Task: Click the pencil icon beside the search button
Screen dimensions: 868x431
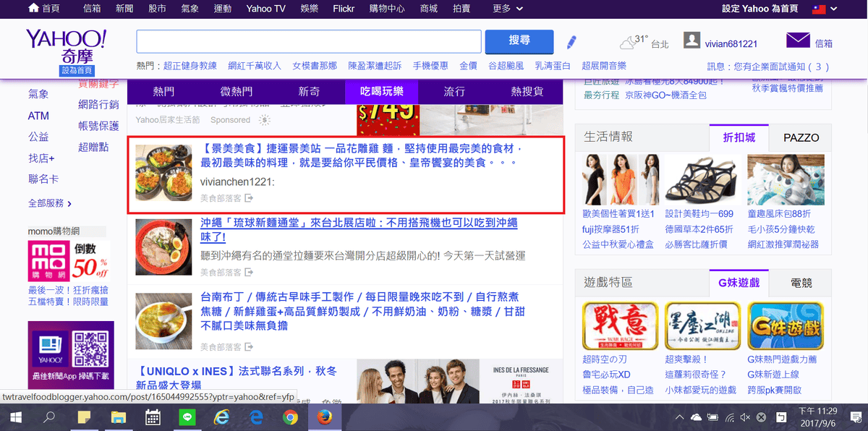Action: (x=571, y=42)
